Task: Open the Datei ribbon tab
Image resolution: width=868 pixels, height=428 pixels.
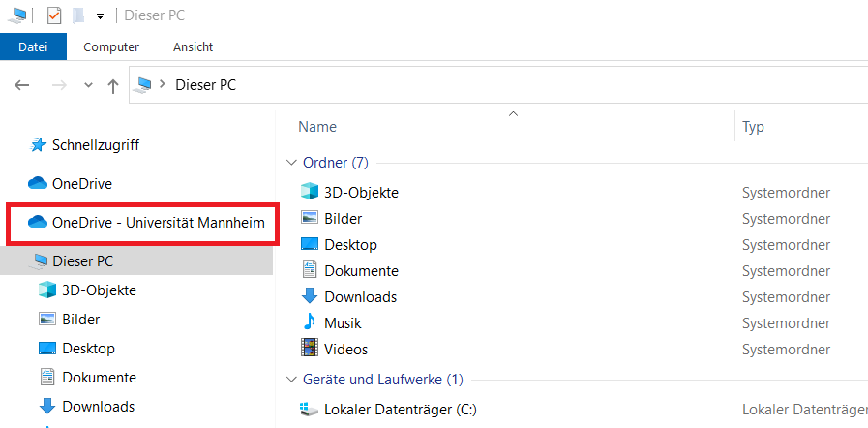Action: pos(33,47)
